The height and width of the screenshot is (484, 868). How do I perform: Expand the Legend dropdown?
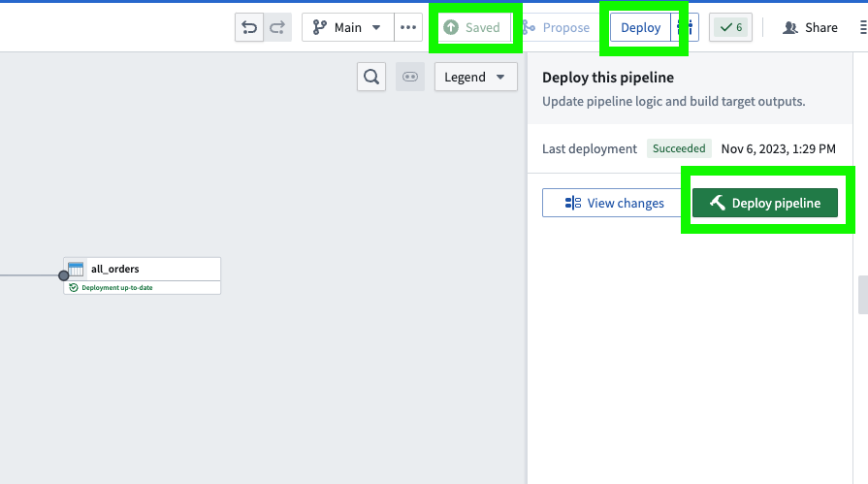(475, 78)
